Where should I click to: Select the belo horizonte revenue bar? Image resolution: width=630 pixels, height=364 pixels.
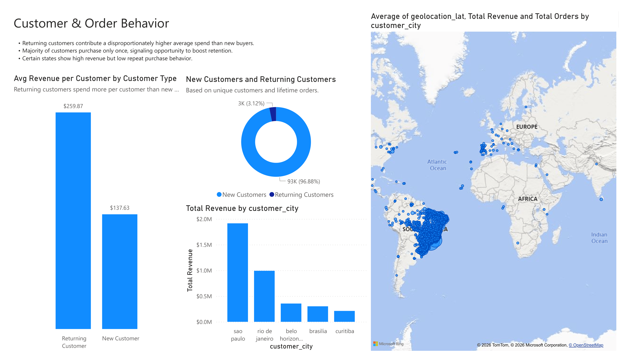pyautogui.click(x=291, y=312)
